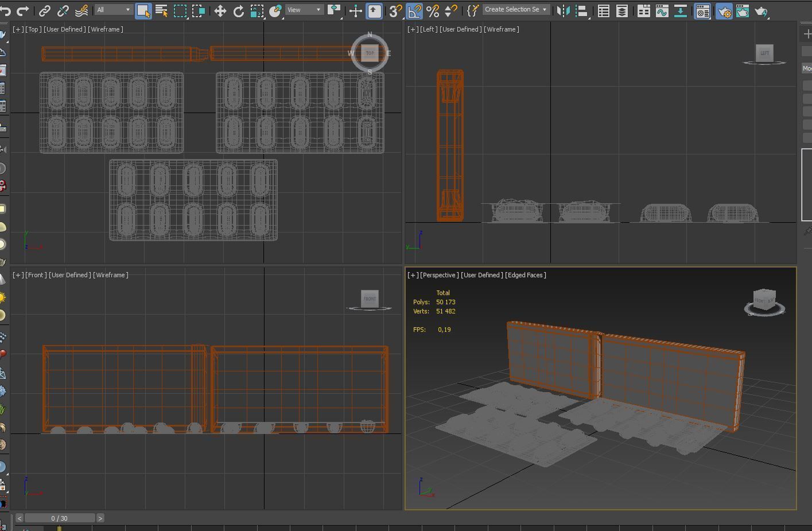This screenshot has width=812, height=531.
Task: Open the Rendered Frame Window
Action: (x=743, y=10)
